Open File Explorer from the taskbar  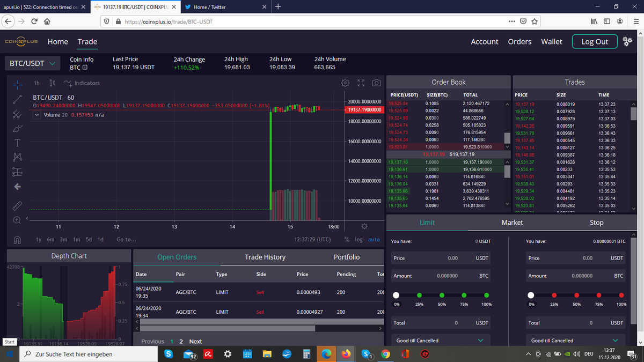coord(267,354)
